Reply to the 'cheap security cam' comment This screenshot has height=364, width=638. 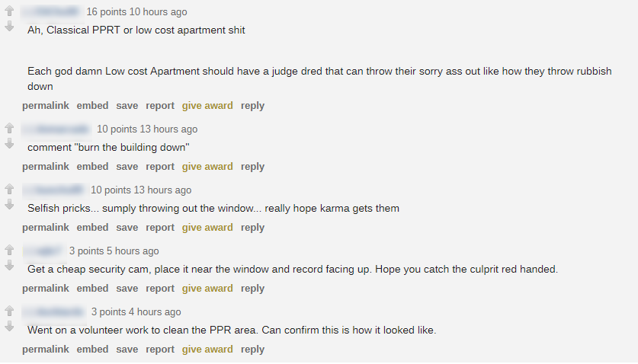(252, 289)
